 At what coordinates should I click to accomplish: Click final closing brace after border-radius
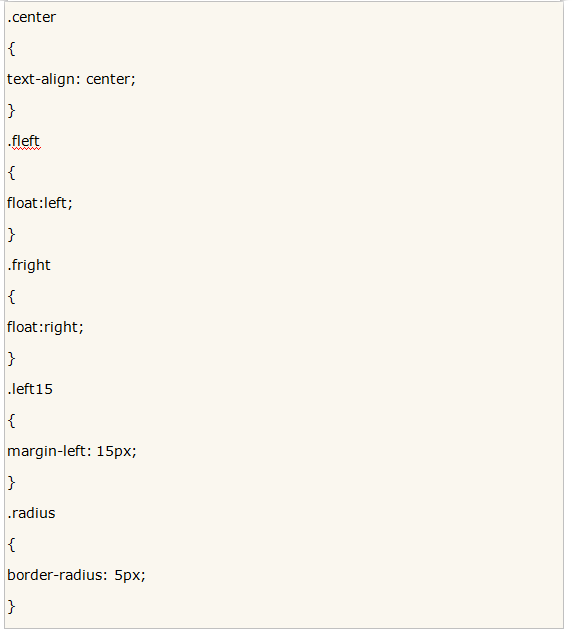(x=12, y=607)
